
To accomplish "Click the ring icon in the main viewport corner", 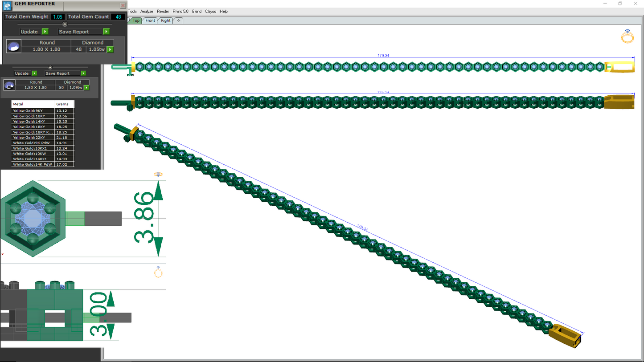I will pyautogui.click(x=628, y=36).
